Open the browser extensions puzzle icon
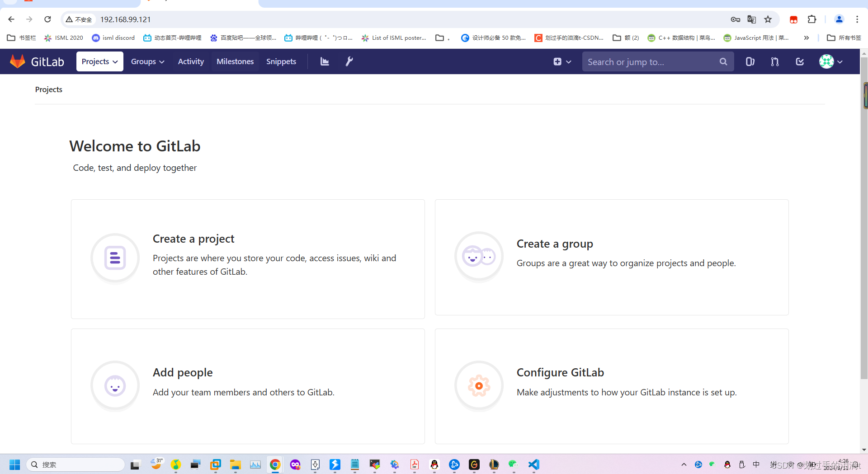The height and width of the screenshot is (474, 868). coord(812,19)
